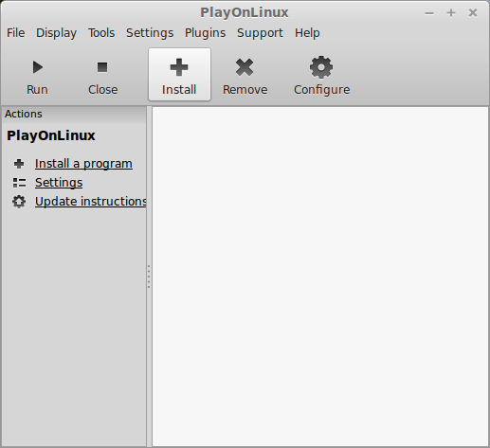This screenshot has width=490, height=448.
Task: Click the Close stop-square icon
Action: point(102,67)
